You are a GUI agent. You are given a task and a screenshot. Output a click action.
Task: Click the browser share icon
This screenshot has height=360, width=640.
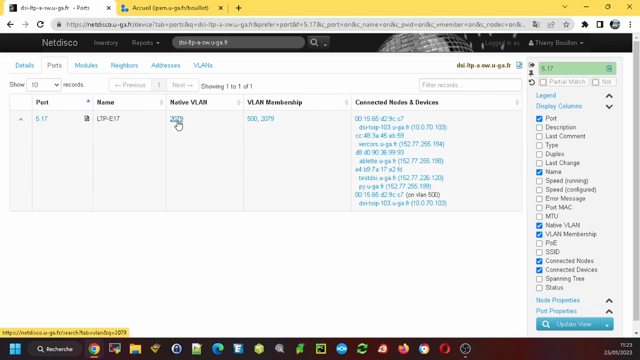click(551, 24)
